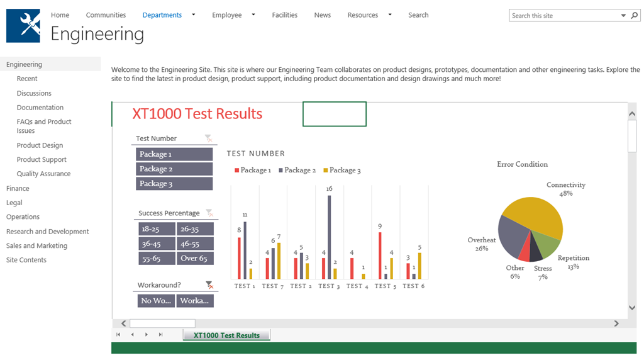Clear the Success Percentage slicer filter
This screenshot has width=644, height=360.
pos(209,213)
